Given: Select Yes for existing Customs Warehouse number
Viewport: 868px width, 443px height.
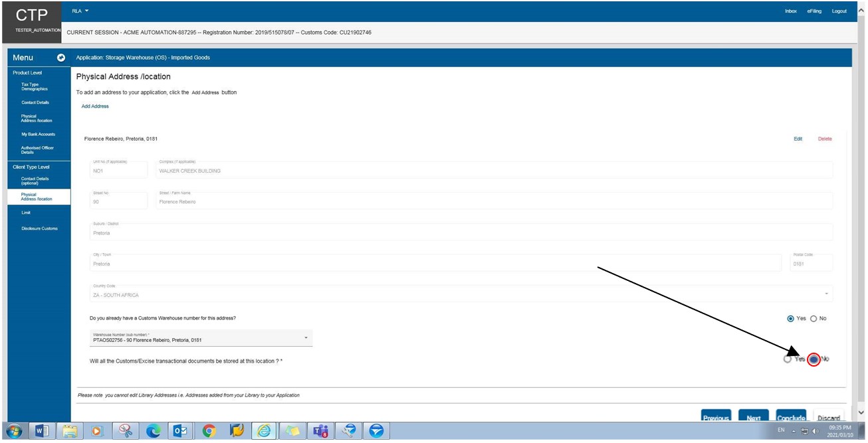Looking at the screenshot, I should (790, 319).
